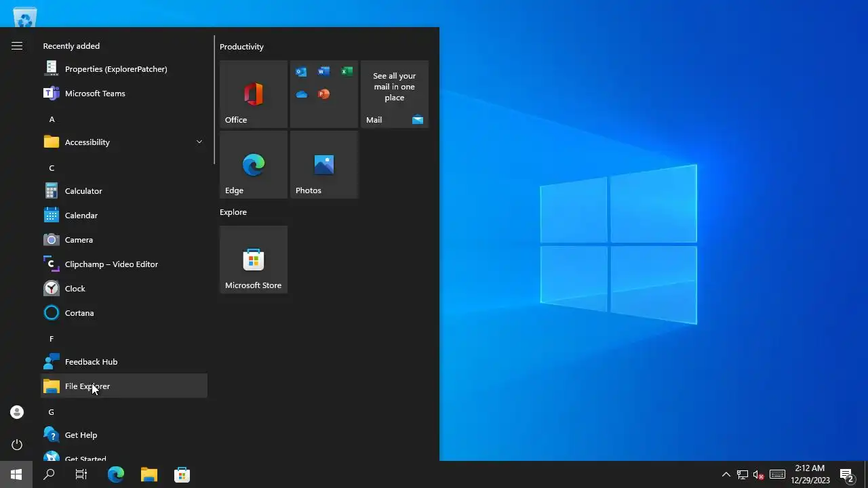The image size is (868, 488).
Task: Click the Power button in Start menu
Action: point(17,445)
